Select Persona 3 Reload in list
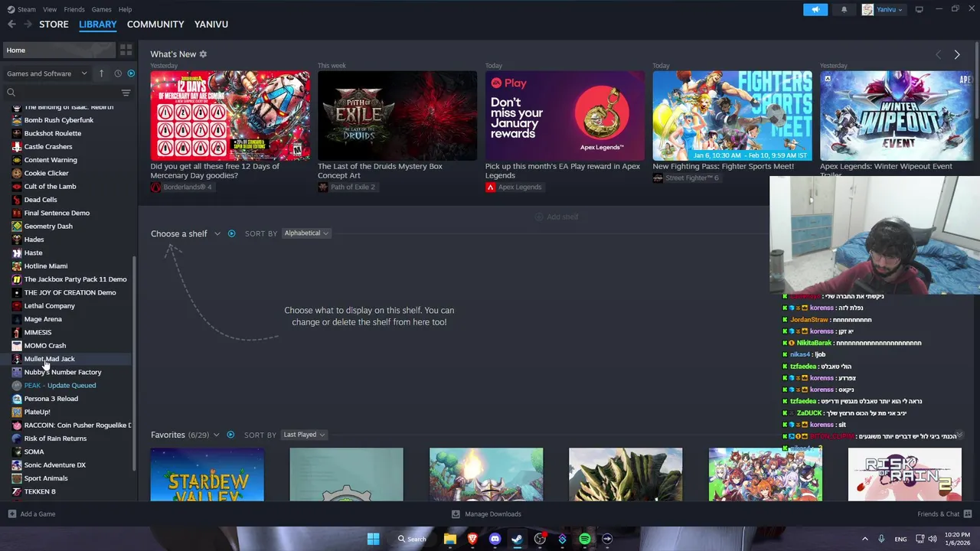The height and width of the screenshot is (551, 980). 51,399
